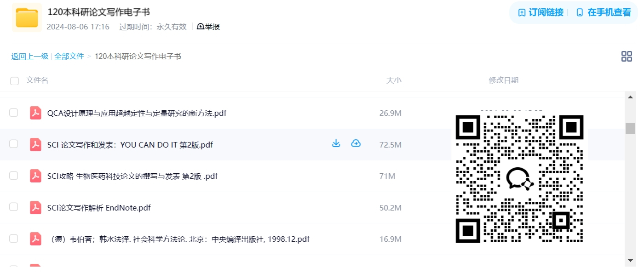Viewport: 644px width, 279px height.
Task: Click the 26.9M size value
Action: click(391, 113)
